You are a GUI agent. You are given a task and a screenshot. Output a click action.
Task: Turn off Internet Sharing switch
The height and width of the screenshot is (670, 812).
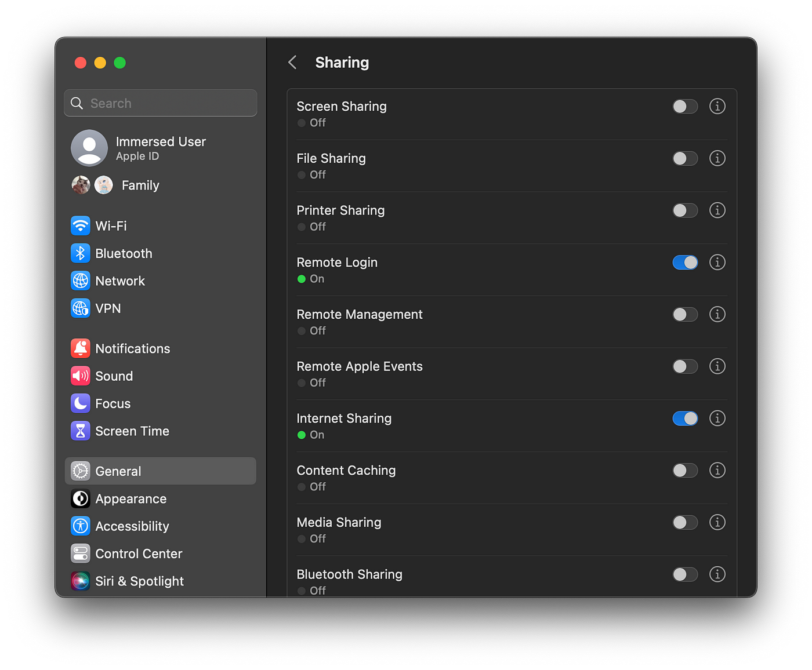(x=685, y=418)
